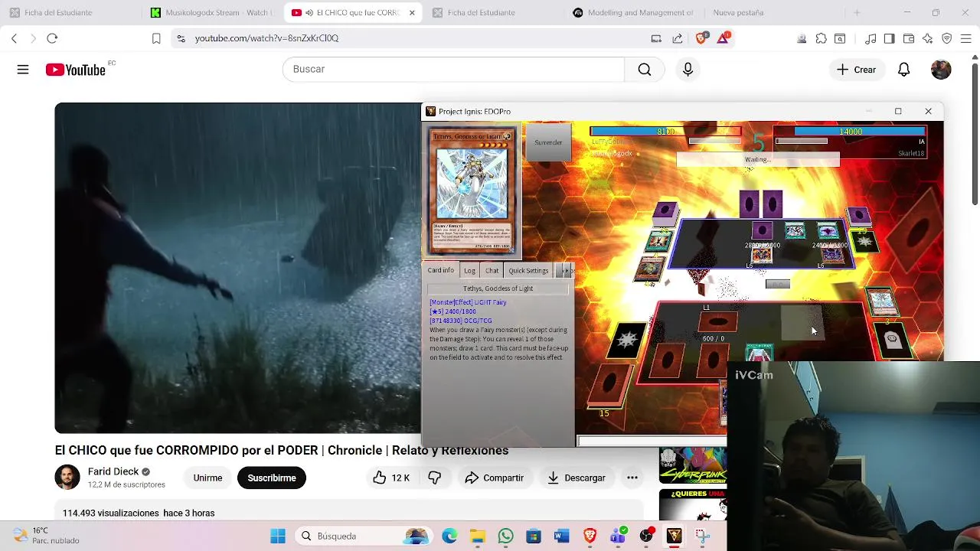Click Tethys, Goddess of Light card image
This screenshot has width=980, height=551.
tap(472, 191)
